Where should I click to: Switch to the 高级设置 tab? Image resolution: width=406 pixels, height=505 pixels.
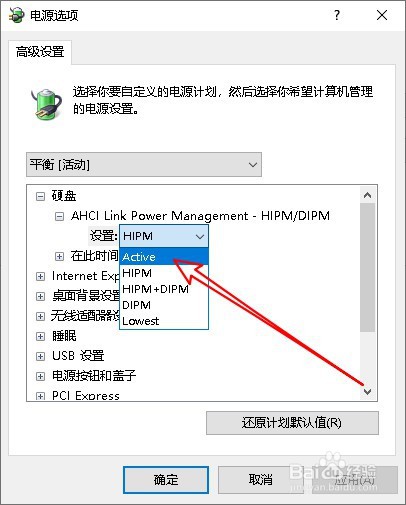tap(40, 52)
